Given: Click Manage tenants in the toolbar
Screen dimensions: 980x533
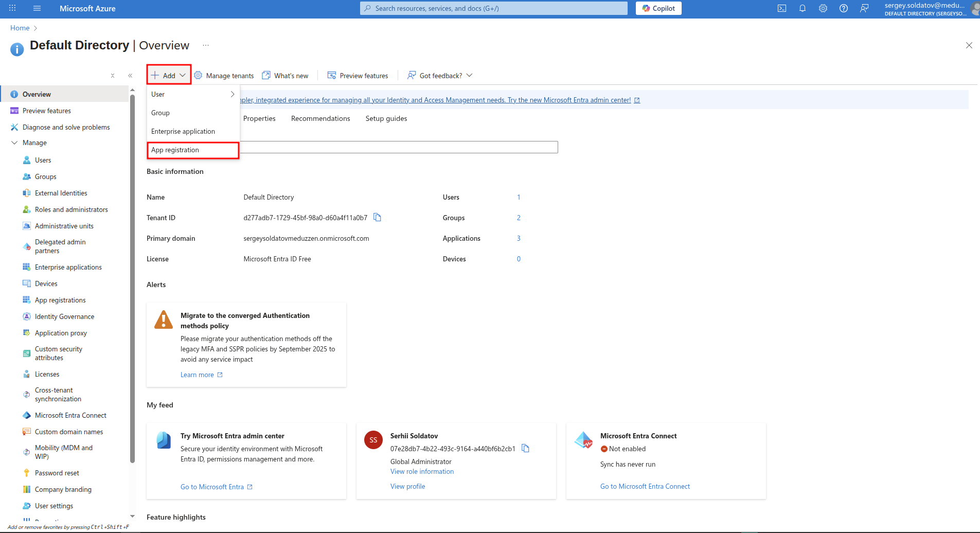Looking at the screenshot, I should 224,76.
